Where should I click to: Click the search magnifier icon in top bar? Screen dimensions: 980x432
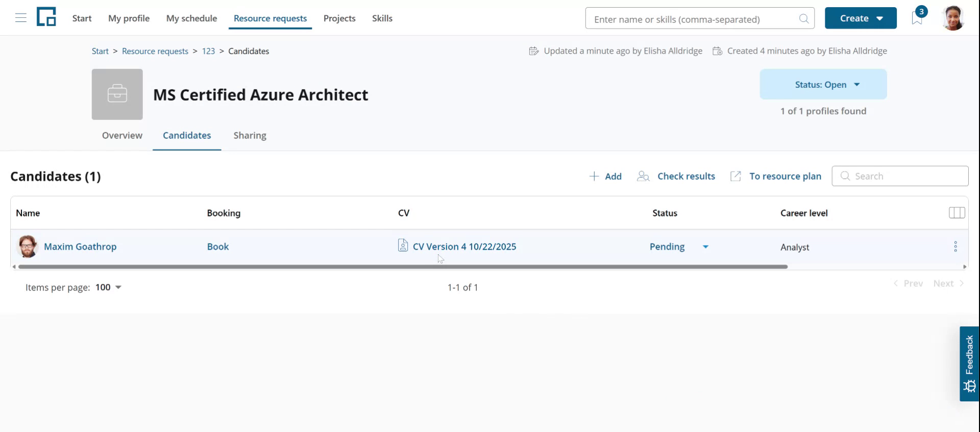point(804,19)
